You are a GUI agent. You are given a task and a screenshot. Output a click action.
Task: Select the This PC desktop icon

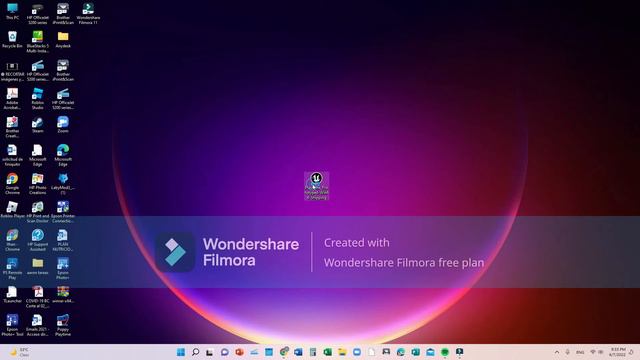click(12, 11)
